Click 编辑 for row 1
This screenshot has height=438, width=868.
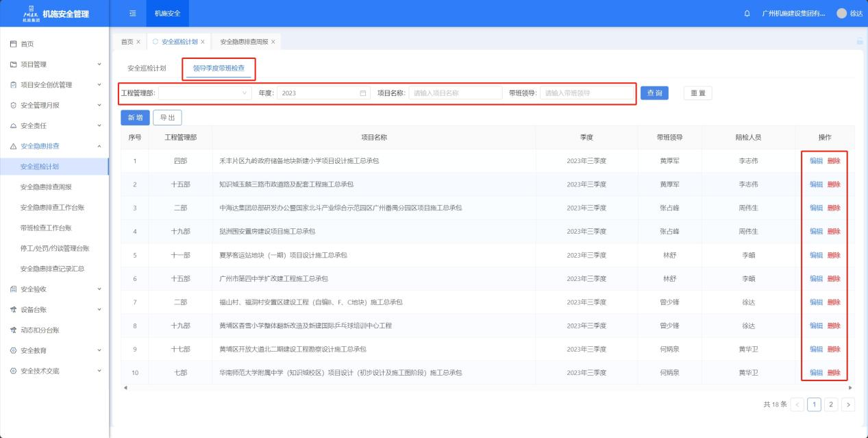click(816, 161)
